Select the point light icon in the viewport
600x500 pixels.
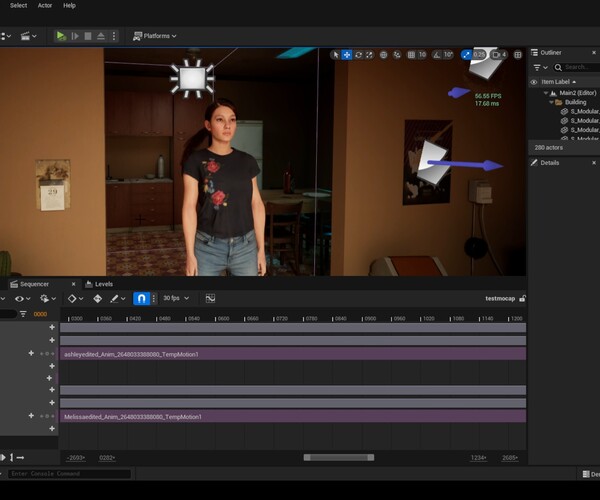click(x=192, y=78)
